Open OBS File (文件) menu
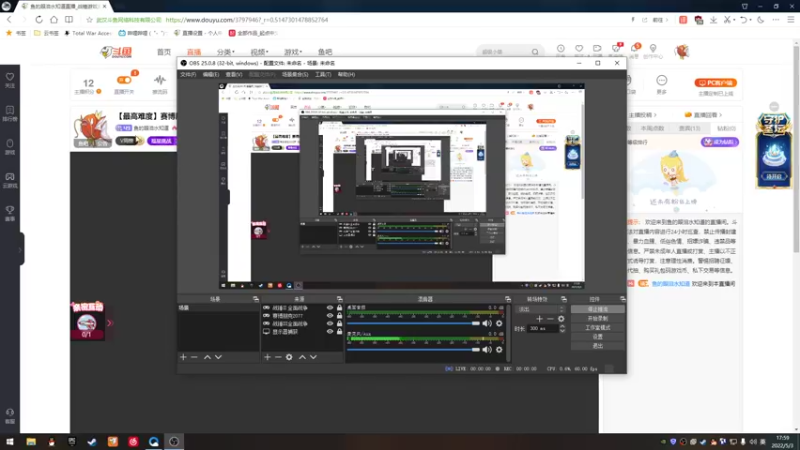This screenshot has width=800, height=450. pos(188,74)
